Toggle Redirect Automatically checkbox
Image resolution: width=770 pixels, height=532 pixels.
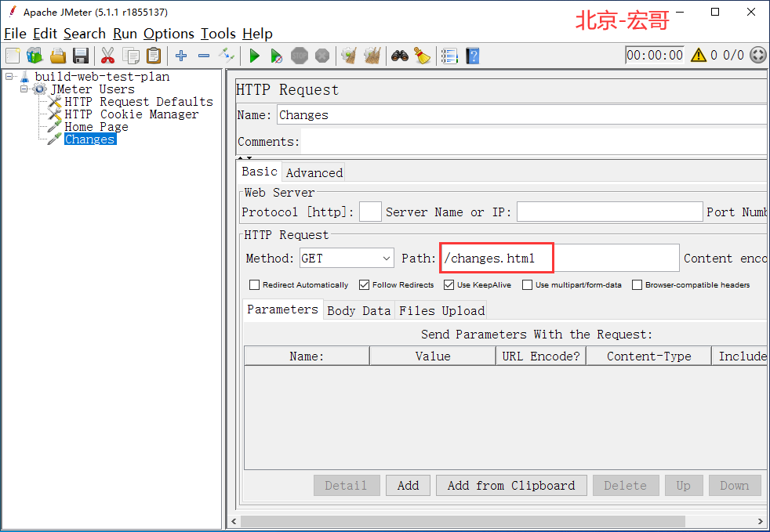point(254,284)
